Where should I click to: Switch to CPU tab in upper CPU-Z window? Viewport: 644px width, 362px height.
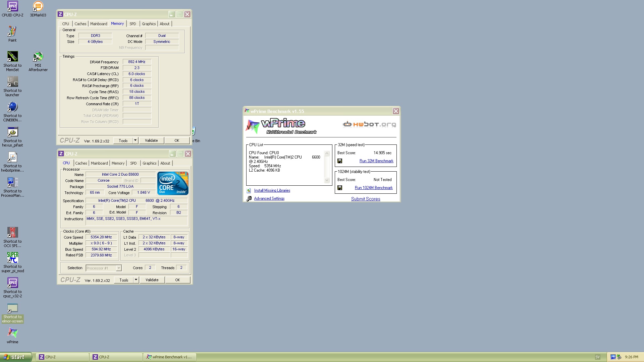66,24
